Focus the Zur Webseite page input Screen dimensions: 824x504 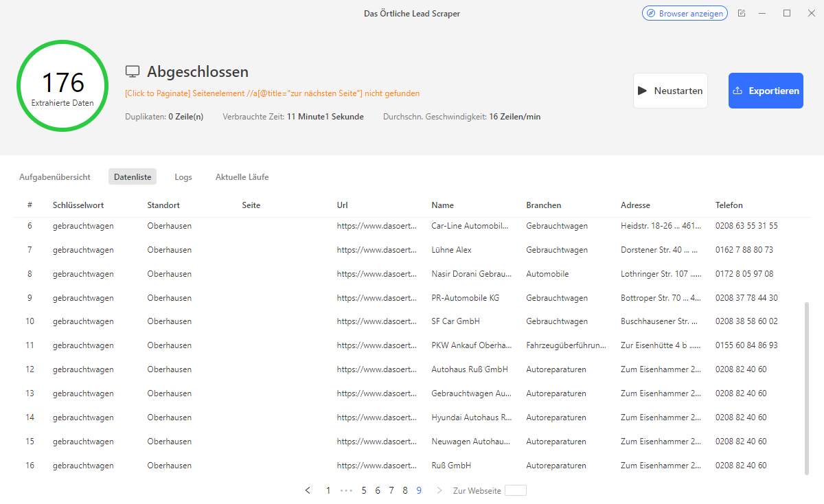coord(516,490)
